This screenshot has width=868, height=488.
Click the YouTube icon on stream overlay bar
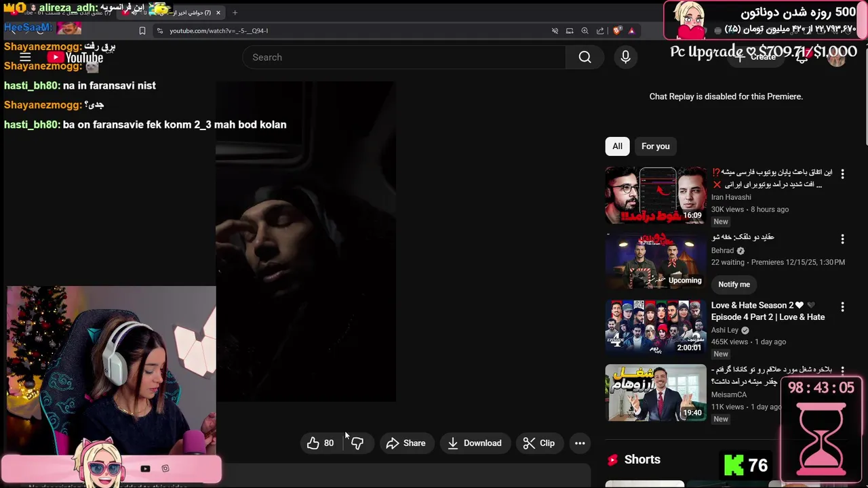pyautogui.click(x=145, y=468)
